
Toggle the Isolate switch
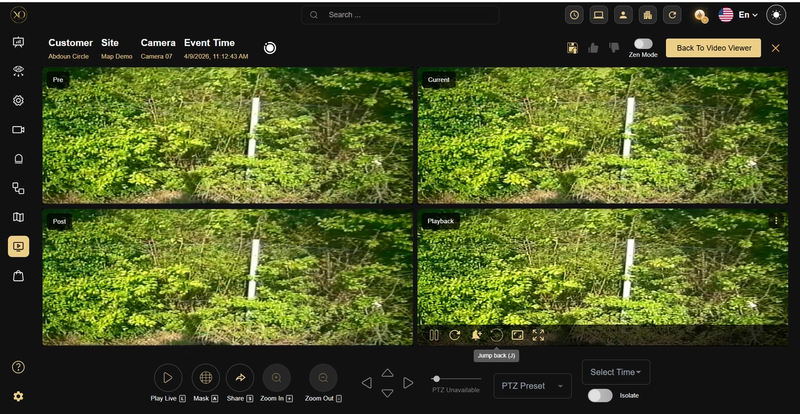600,396
